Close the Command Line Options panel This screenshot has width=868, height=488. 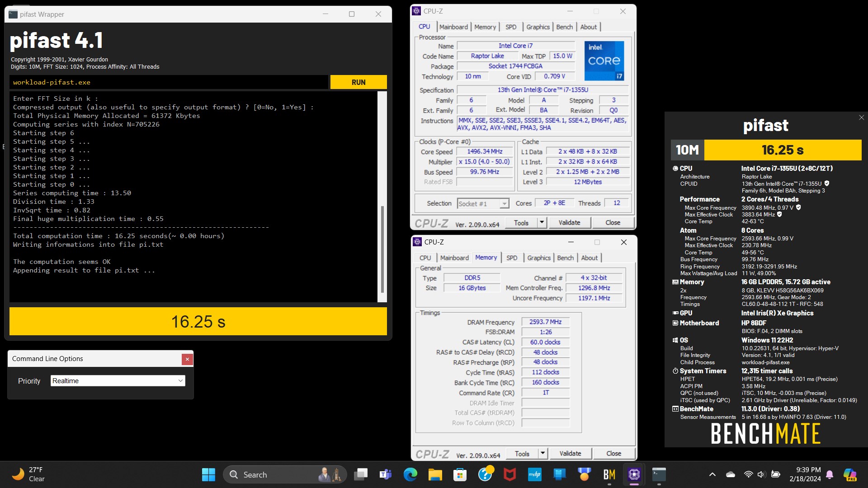point(187,359)
